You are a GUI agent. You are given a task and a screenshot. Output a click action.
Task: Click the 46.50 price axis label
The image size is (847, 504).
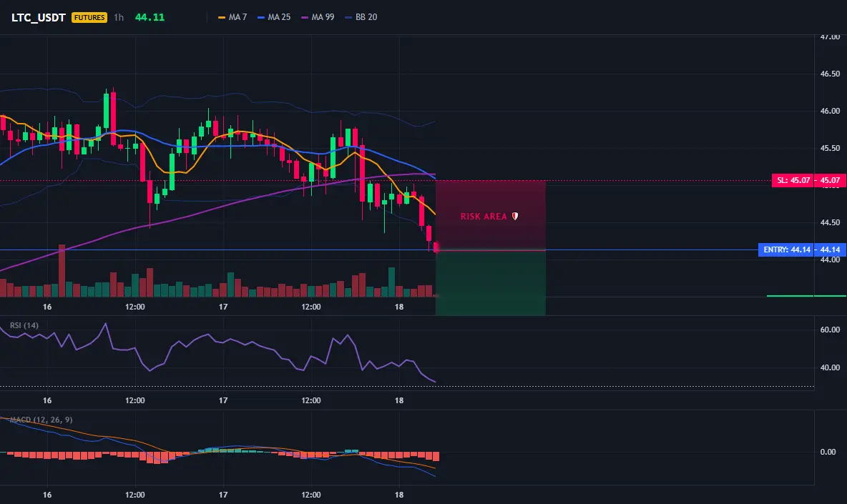pos(830,74)
